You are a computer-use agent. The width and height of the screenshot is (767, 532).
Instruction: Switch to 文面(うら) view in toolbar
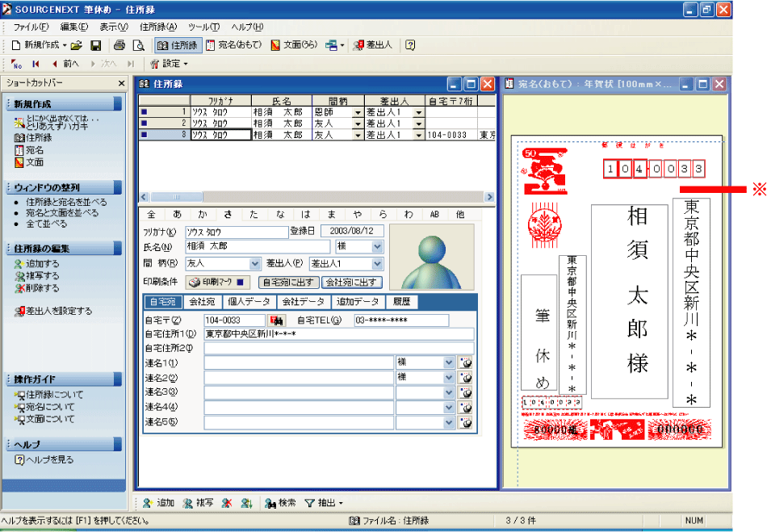coord(295,45)
